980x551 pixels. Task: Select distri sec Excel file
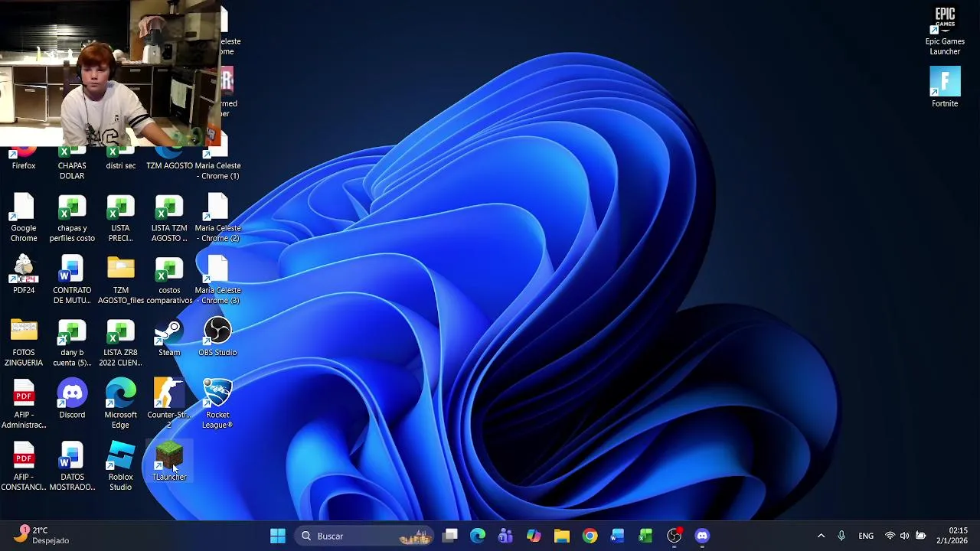tap(120, 159)
